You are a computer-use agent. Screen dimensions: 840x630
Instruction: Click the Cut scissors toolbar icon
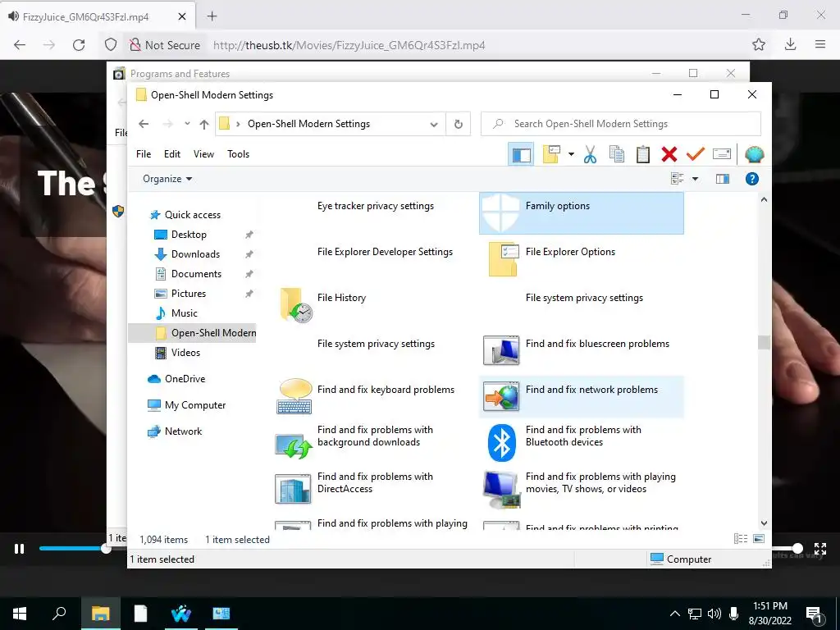tap(591, 154)
